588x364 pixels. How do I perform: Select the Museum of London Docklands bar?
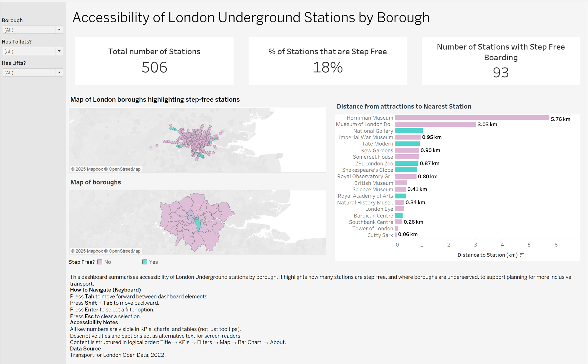click(x=435, y=124)
